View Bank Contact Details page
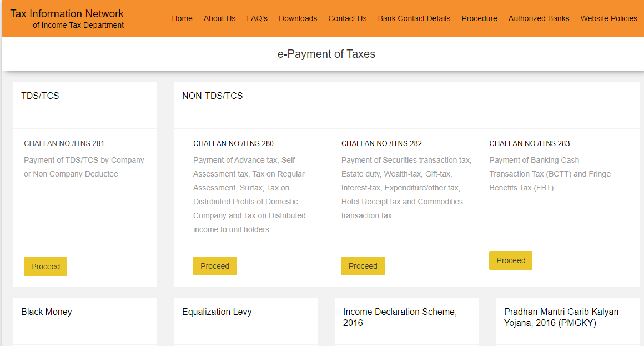 click(414, 18)
